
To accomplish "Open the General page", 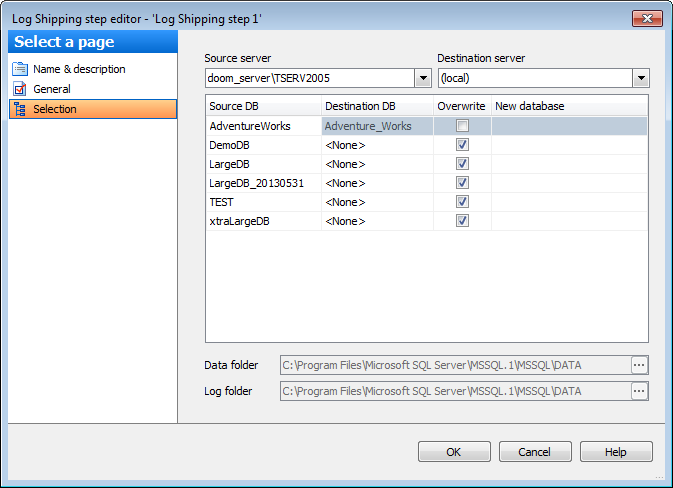I will pyautogui.click(x=52, y=89).
